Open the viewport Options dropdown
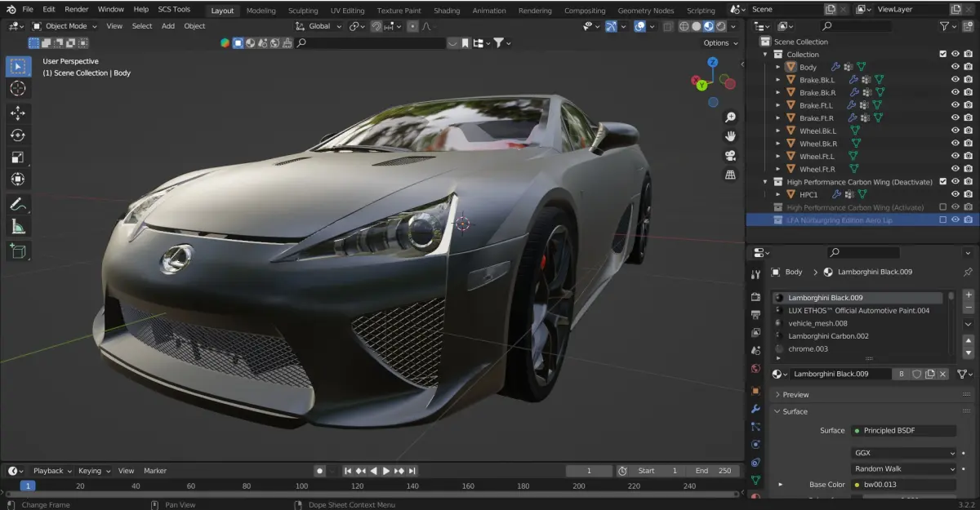The image size is (980, 510). pyautogui.click(x=720, y=42)
